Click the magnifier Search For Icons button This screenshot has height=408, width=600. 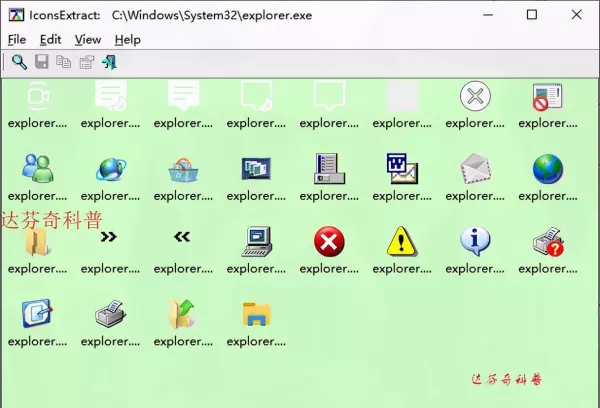pyautogui.click(x=19, y=62)
